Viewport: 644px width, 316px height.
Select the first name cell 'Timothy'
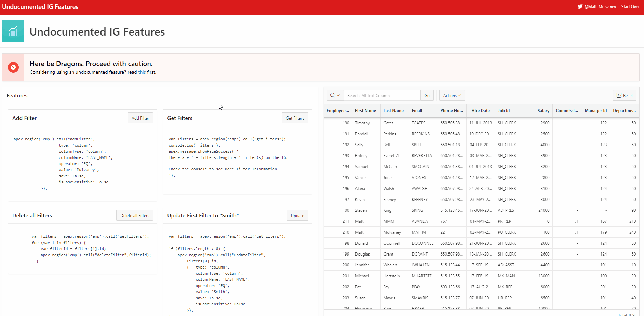(x=366, y=123)
